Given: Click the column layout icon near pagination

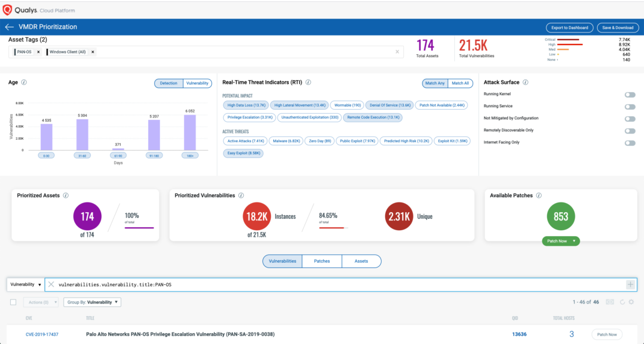Looking at the screenshot, I should [x=610, y=302].
